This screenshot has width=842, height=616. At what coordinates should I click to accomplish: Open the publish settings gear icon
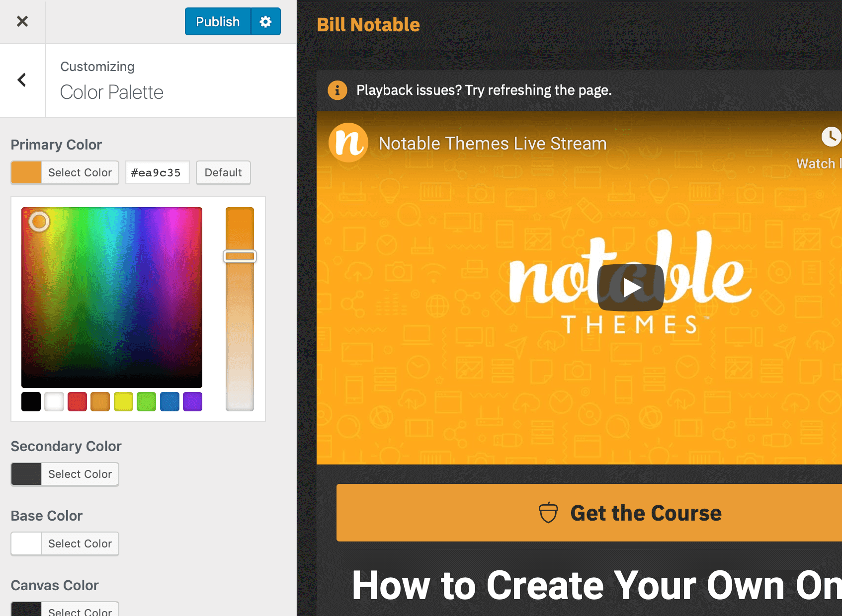point(265,21)
